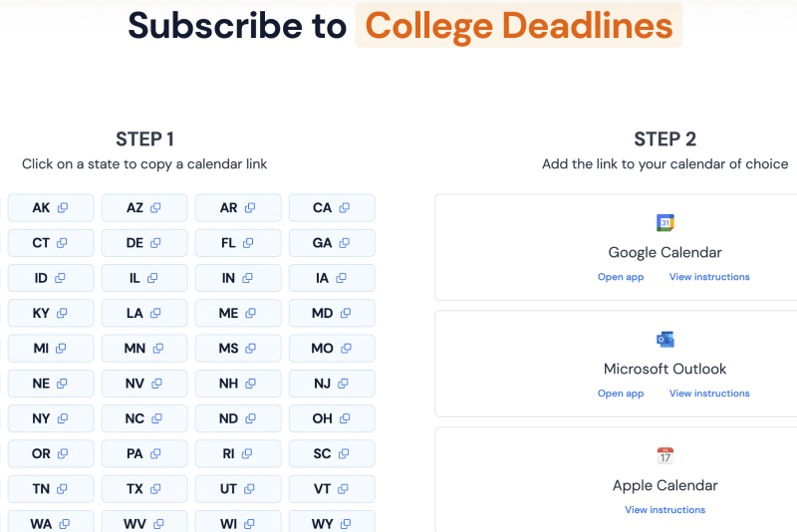Copy the GA calendar link
This screenshot has height=532, width=797.
332,243
